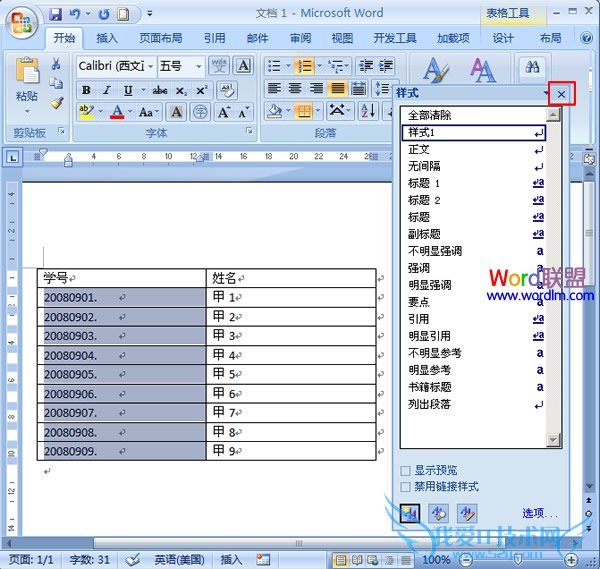
Task: Shrink the font size
Action: pos(243,112)
